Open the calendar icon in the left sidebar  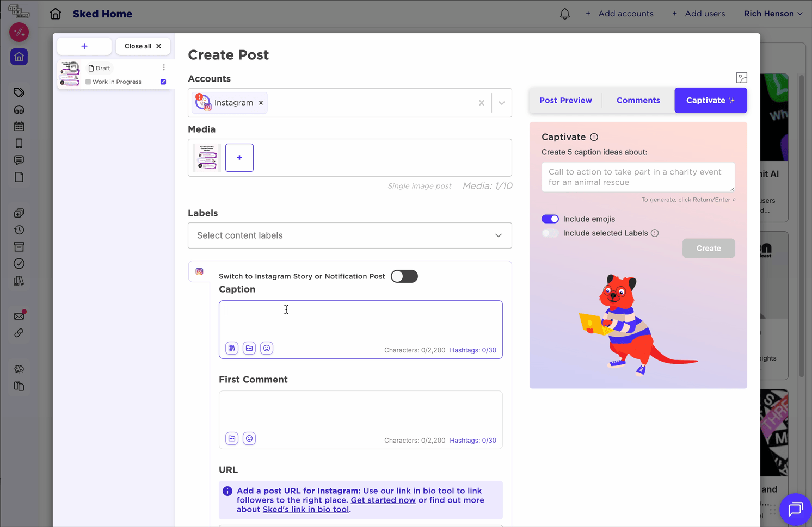[x=19, y=126]
